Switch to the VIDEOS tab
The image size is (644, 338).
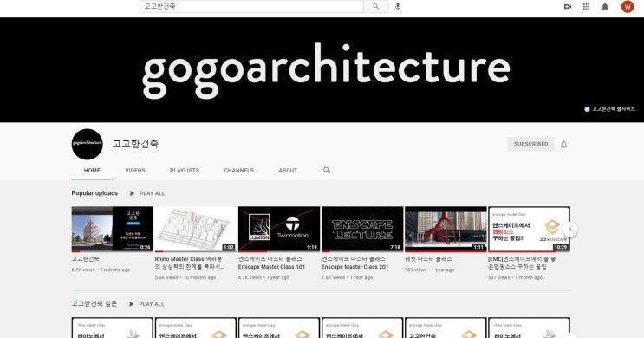point(135,171)
